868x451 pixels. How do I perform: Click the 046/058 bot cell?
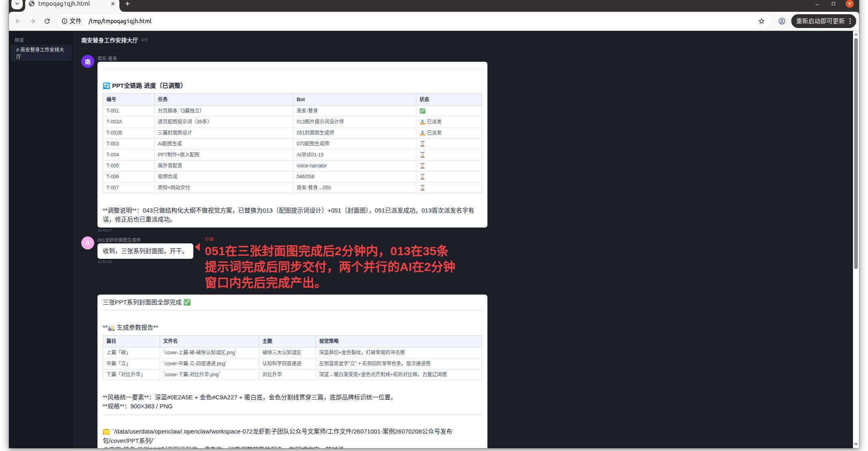point(355,177)
